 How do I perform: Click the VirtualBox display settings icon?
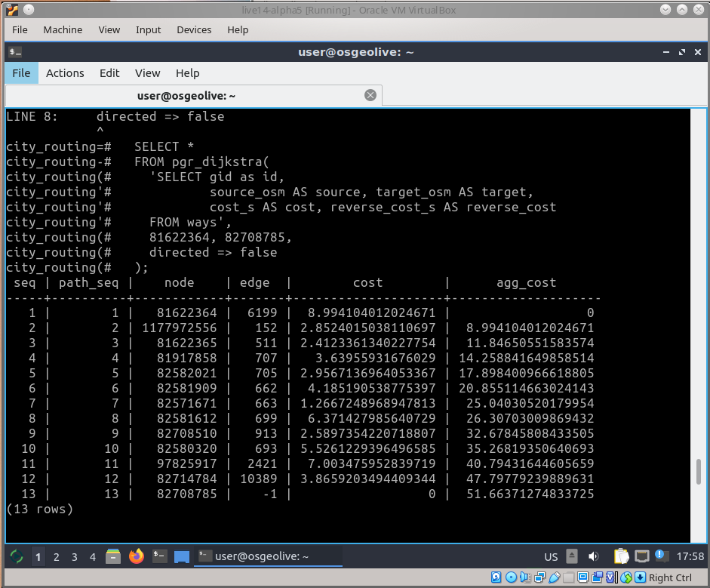point(583,577)
